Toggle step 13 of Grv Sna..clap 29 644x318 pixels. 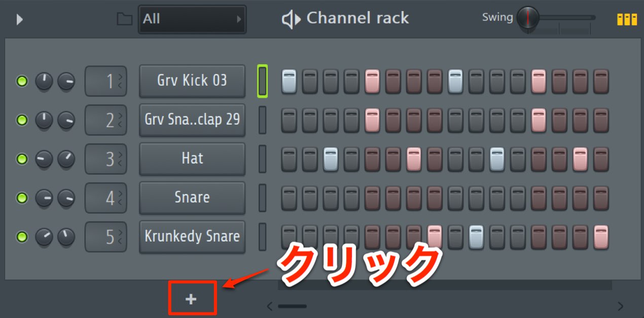tap(539, 120)
